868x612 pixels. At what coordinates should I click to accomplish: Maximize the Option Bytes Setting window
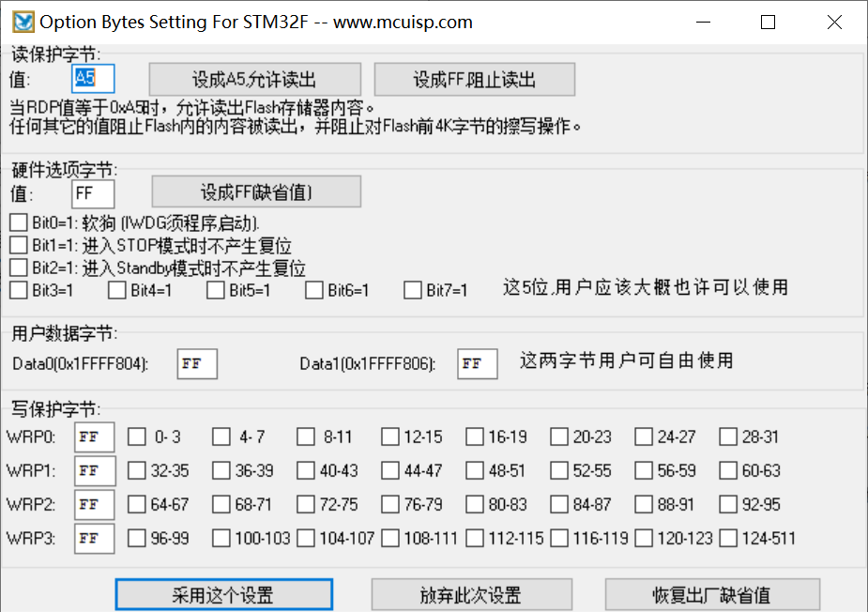768,23
